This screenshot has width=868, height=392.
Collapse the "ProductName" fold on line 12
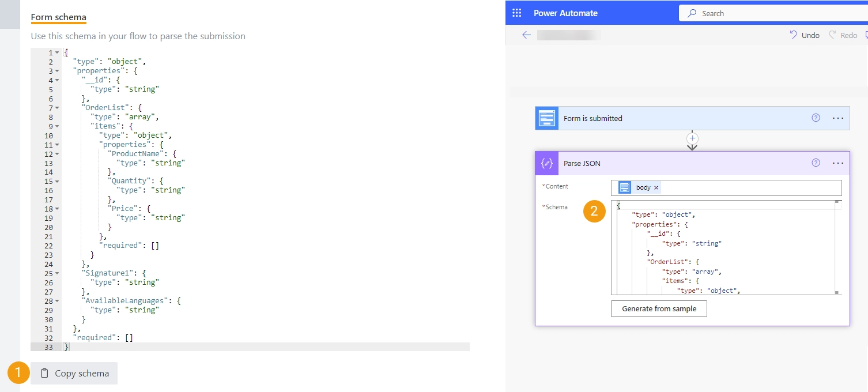pos(57,154)
